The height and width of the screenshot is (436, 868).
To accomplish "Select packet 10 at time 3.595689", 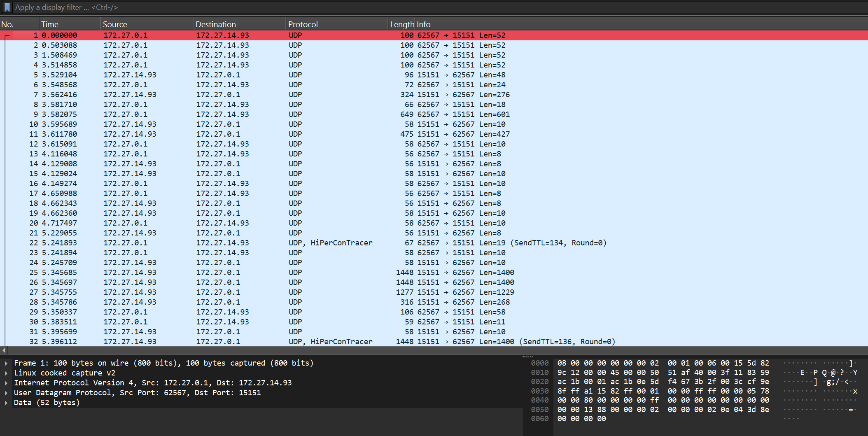I will 434,124.
